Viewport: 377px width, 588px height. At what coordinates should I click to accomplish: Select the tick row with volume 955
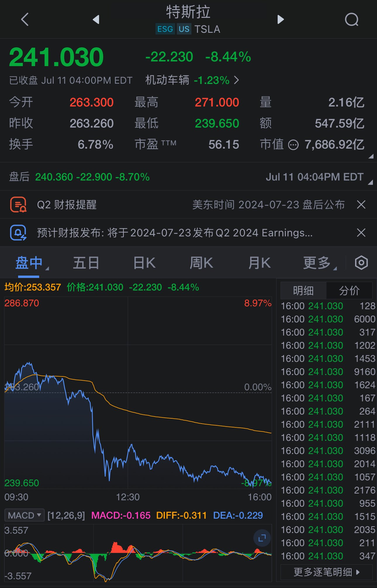[x=328, y=503]
